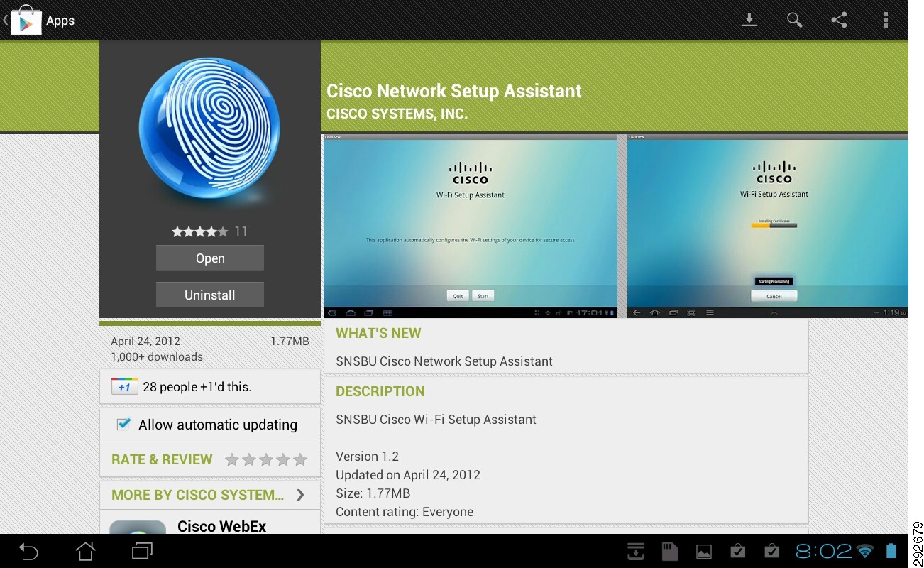Image resolution: width=924 pixels, height=568 pixels.
Task: Open the Cisco WebEx app icon
Action: [138, 527]
